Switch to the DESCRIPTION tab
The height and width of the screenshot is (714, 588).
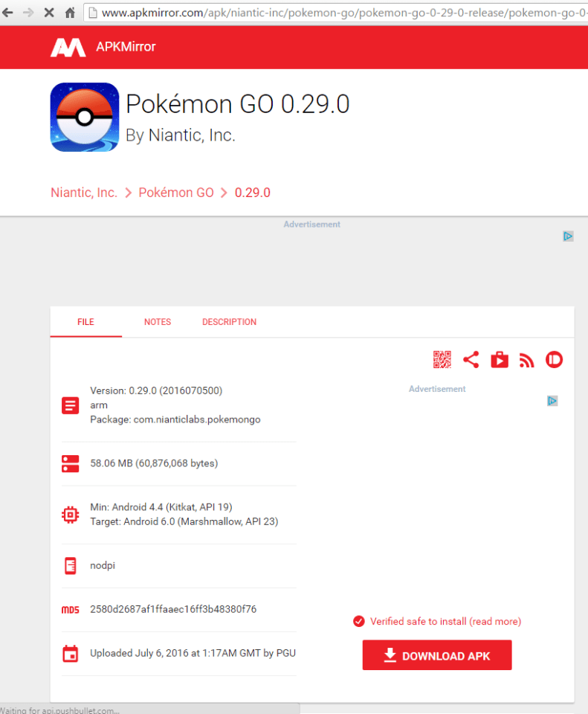point(229,322)
